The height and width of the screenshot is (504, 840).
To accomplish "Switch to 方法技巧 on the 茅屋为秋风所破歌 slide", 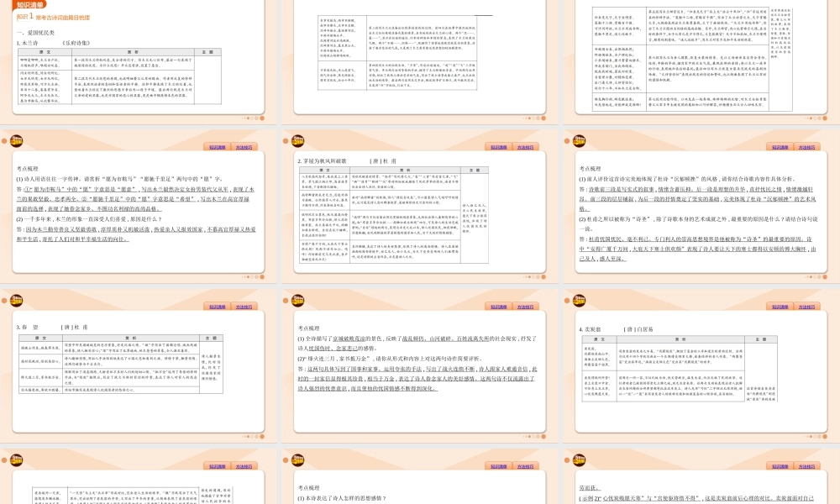I will 523,146.
